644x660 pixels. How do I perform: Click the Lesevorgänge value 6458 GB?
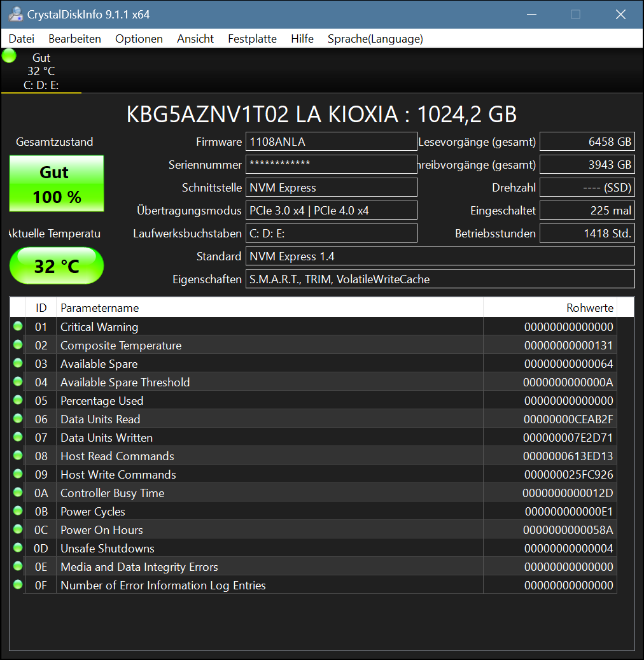(x=587, y=142)
